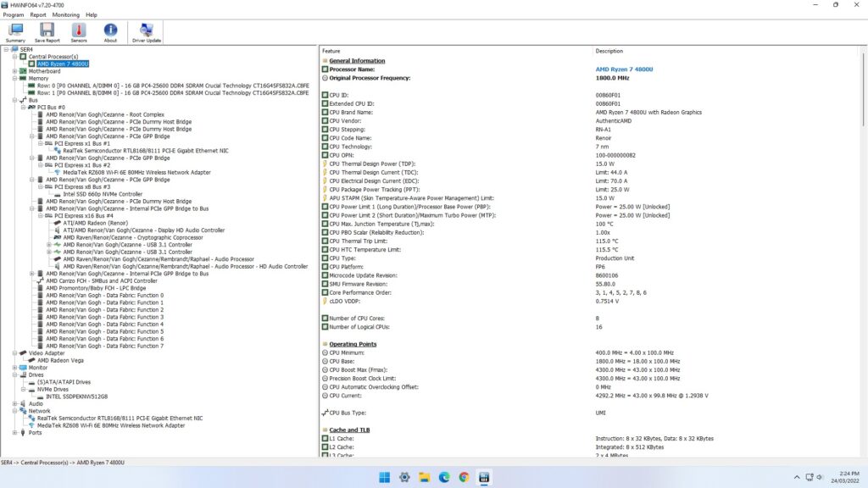The height and width of the screenshot is (488, 868).
Task: Expand the Motherboard tree node
Action: pos(14,71)
